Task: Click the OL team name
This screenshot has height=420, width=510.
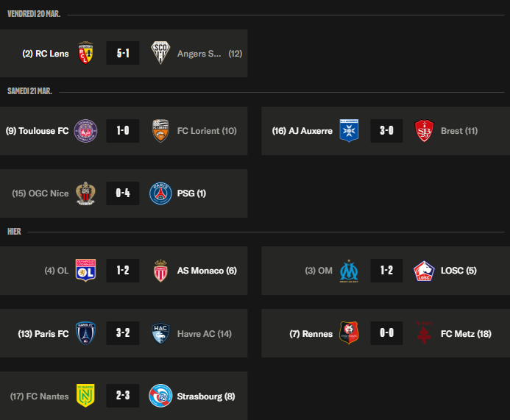Action: 63,271
